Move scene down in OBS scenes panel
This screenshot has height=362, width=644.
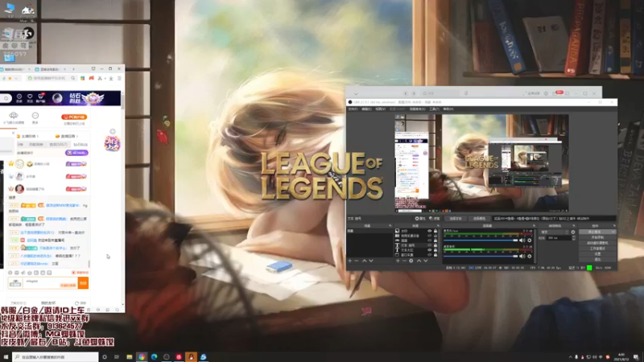(x=371, y=261)
